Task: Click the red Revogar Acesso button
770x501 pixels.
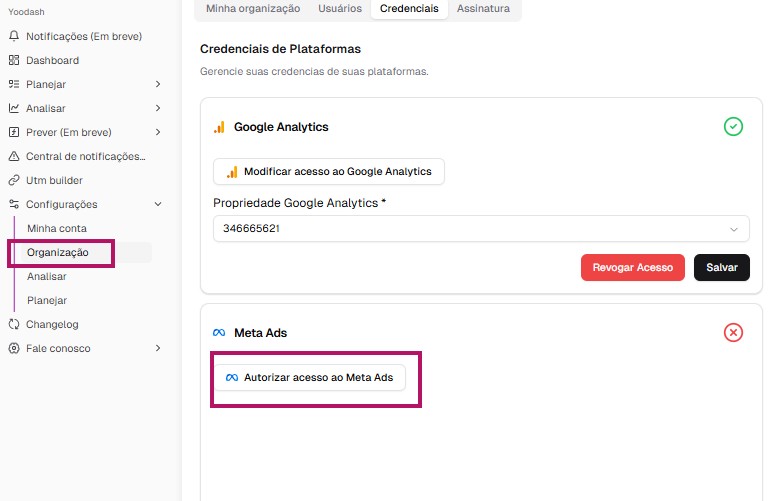Action: click(x=632, y=268)
